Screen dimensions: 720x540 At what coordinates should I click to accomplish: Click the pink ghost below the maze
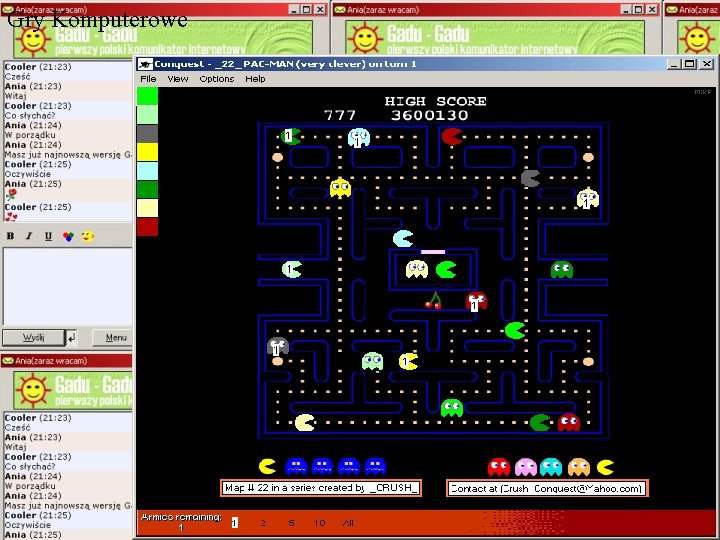coord(526,467)
